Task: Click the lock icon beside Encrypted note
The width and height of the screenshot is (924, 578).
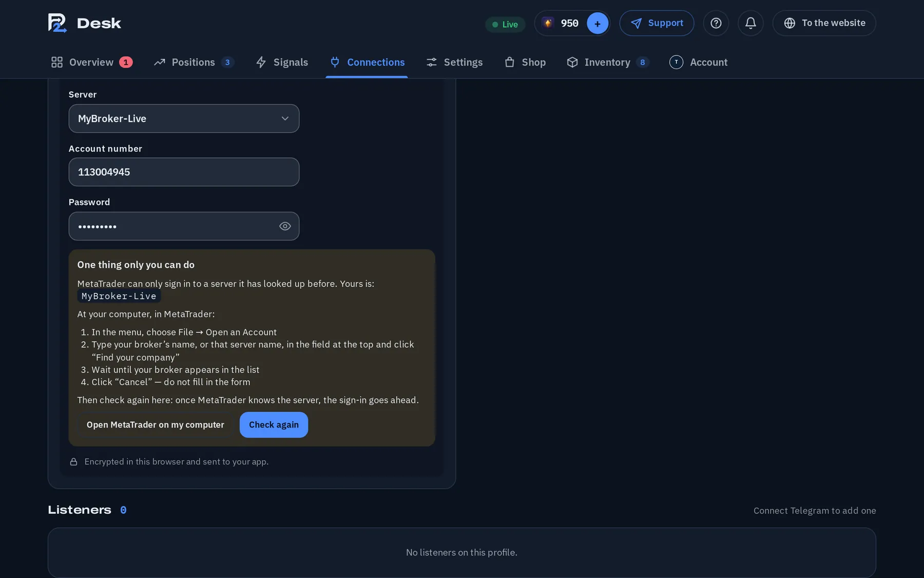Action: pos(74,462)
